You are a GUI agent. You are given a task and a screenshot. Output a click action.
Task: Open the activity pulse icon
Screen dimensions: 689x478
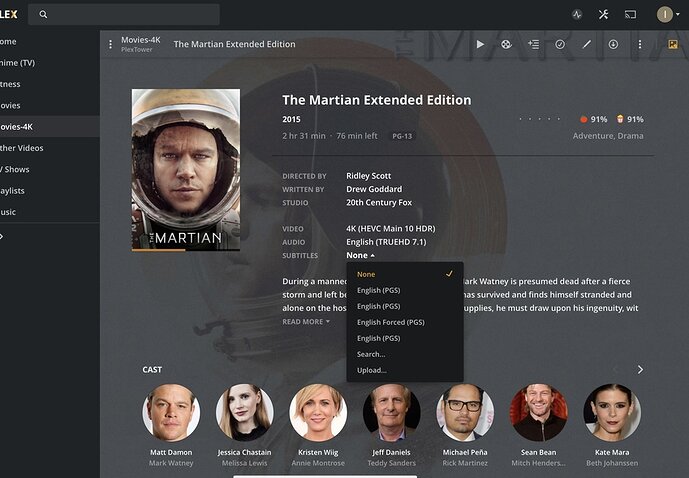(x=577, y=14)
